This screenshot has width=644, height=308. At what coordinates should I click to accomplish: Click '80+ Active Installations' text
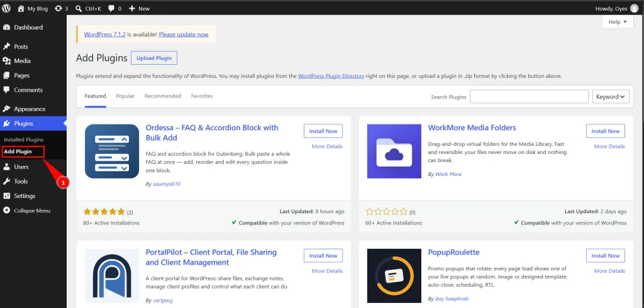pos(111,223)
